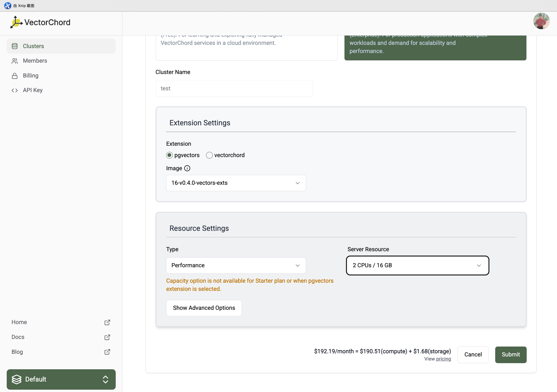The width and height of the screenshot is (557, 392).
Task: Click the Xnip app icon in title bar
Action: tap(8, 6)
